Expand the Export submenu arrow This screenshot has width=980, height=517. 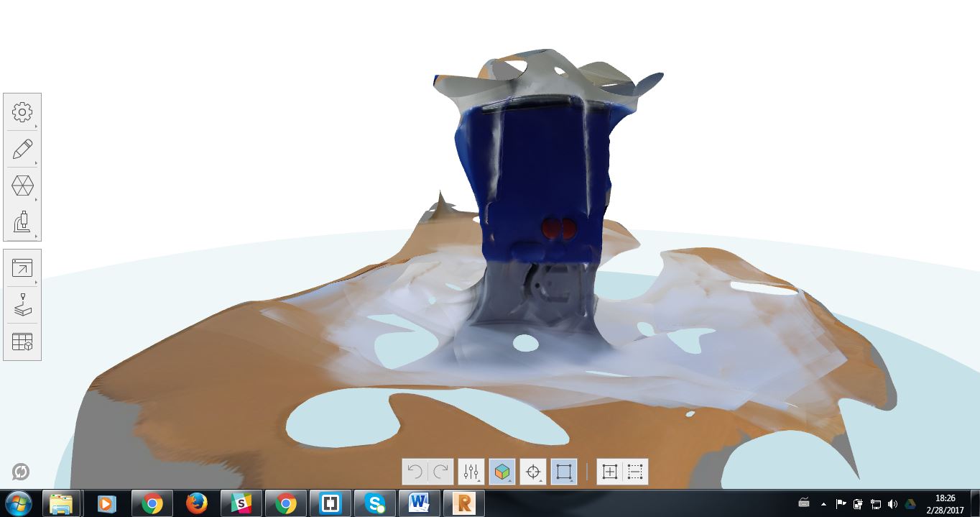36,282
